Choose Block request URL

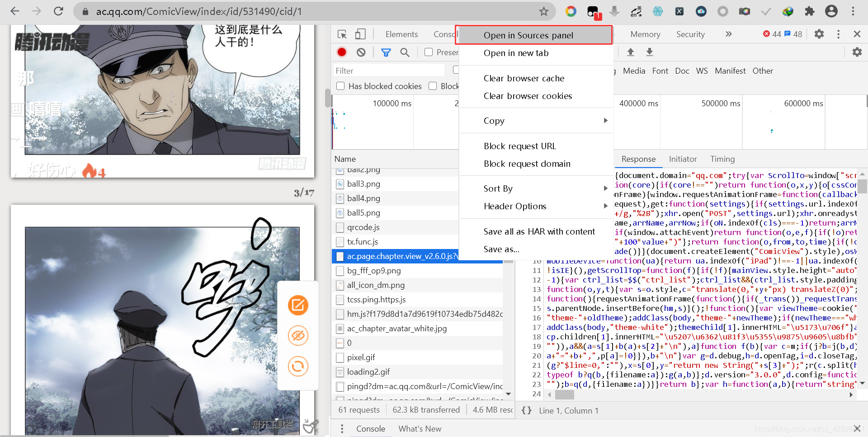(x=536, y=146)
